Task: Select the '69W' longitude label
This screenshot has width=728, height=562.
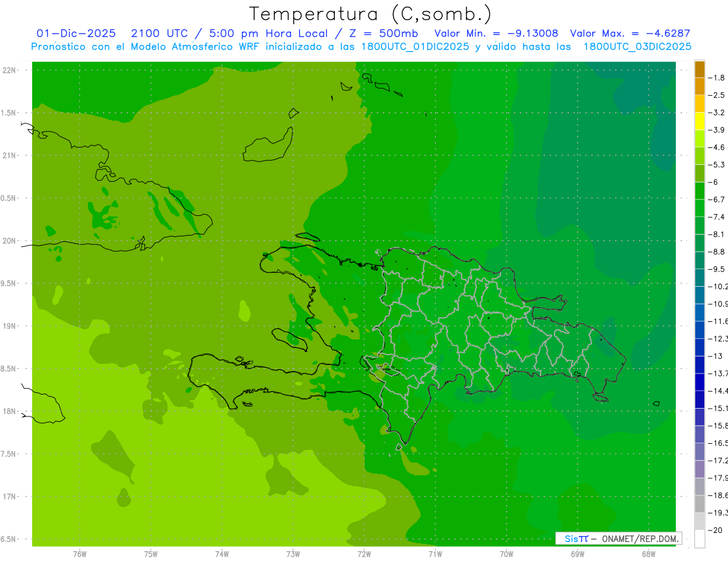Action: point(578,554)
